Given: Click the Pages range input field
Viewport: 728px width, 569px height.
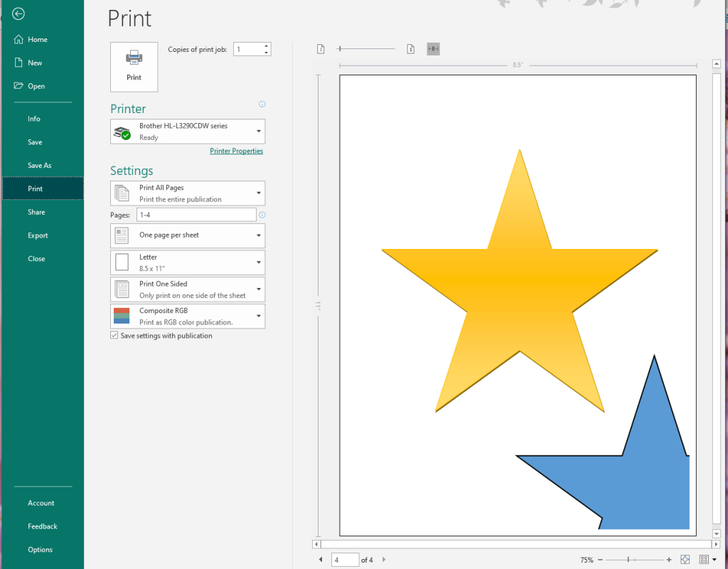Looking at the screenshot, I should pyautogui.click(x=196, y=215).
